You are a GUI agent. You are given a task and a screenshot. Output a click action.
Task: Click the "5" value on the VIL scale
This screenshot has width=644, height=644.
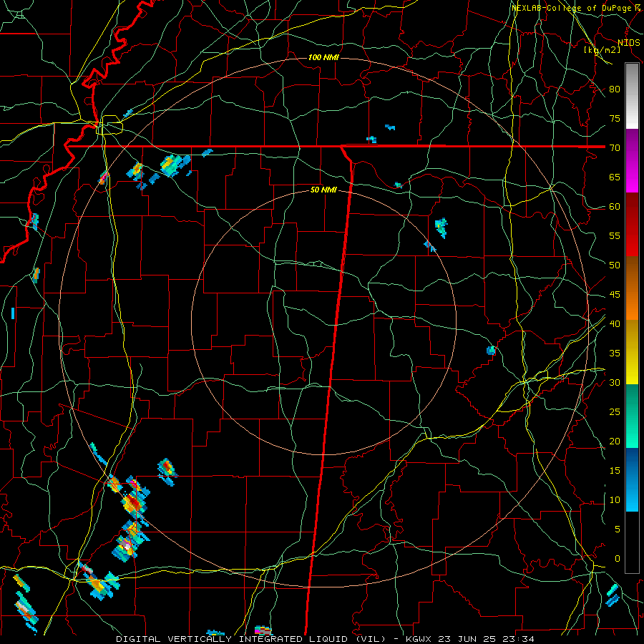click(618, 530)
